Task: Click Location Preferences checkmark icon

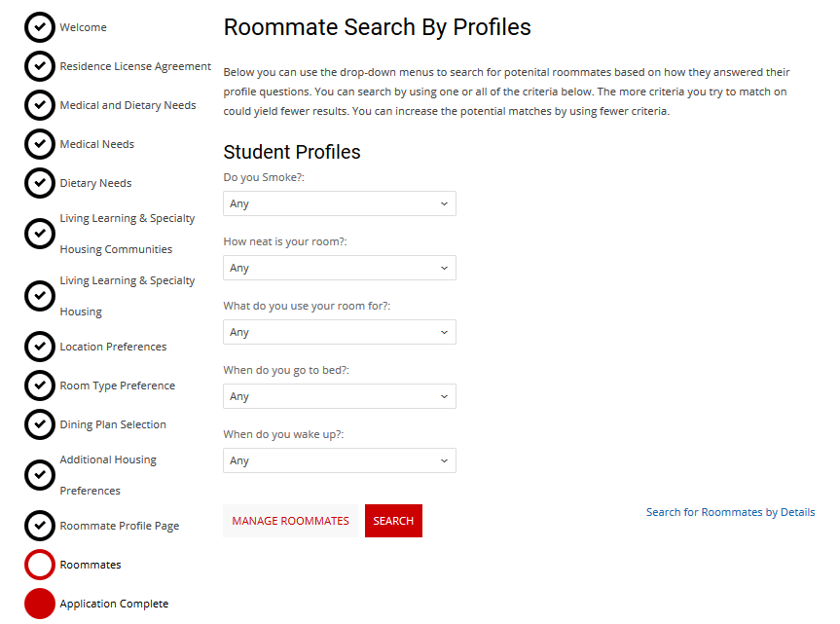Action: pyautogui.click(x=40, y=347)
